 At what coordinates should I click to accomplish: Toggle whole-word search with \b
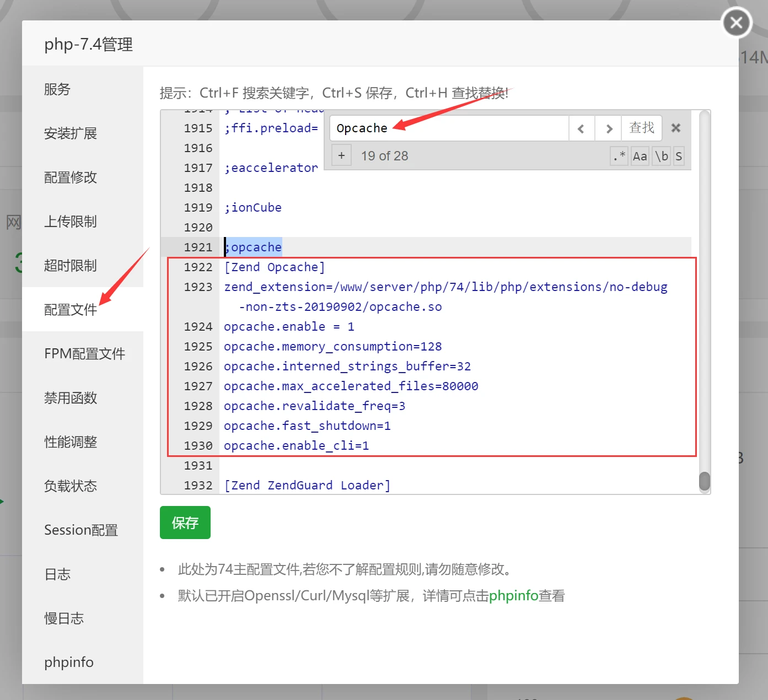point(660,156)
